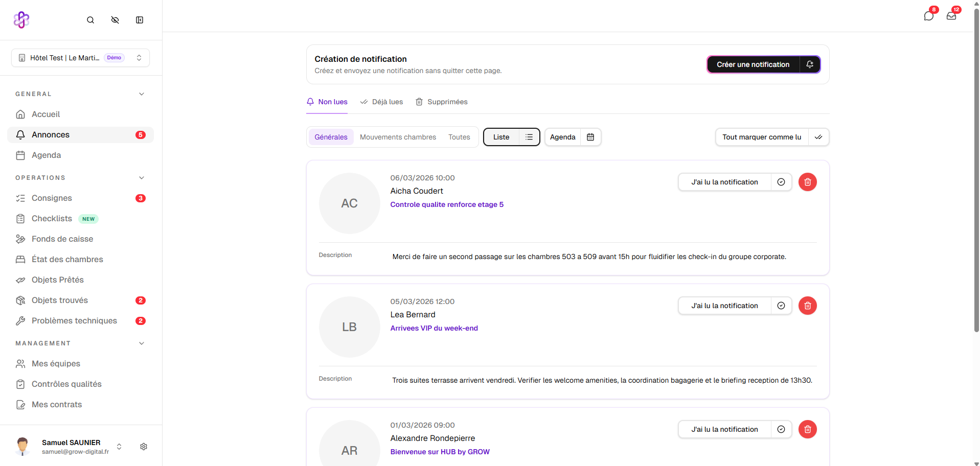Delete Aicha Coudert's notification with trash icon
Image resolution: width=980 pixels, height=466 pixels.
(x=807, y=182)
